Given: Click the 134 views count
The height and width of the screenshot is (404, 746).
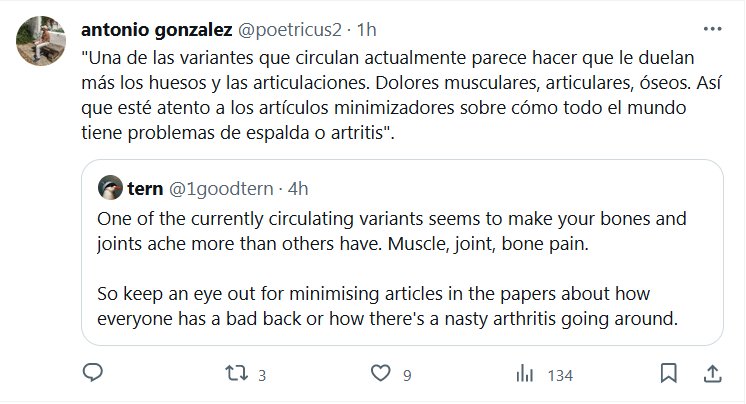Looking at the screenshot, I should 559,376.
